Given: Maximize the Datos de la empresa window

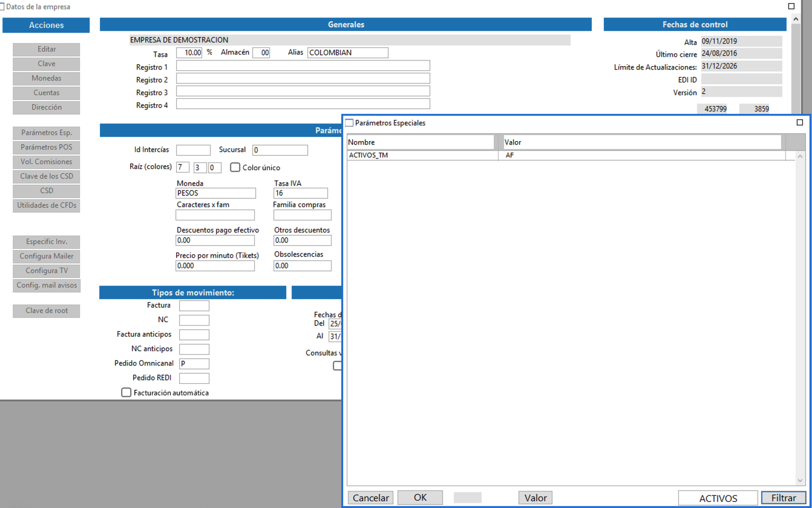Looking at the screenshot, I should pos(791,6).
